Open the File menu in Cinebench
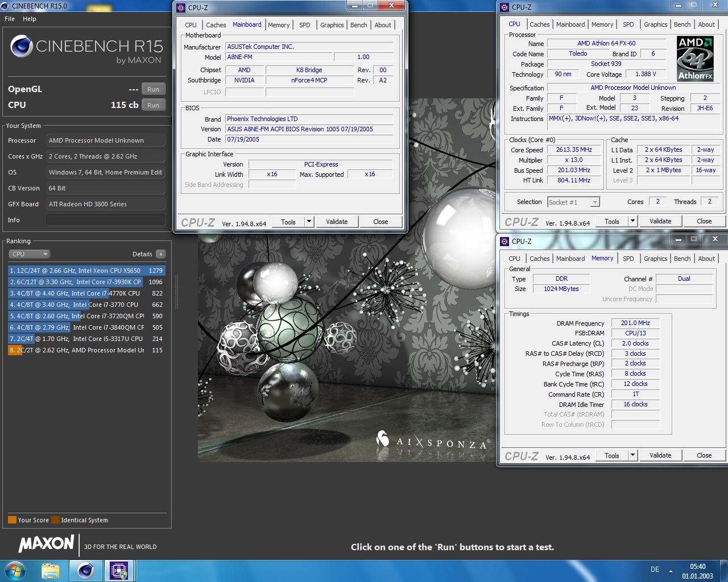Screen dimensions: 728x582 pyautogui.click(x=10, y=19)
